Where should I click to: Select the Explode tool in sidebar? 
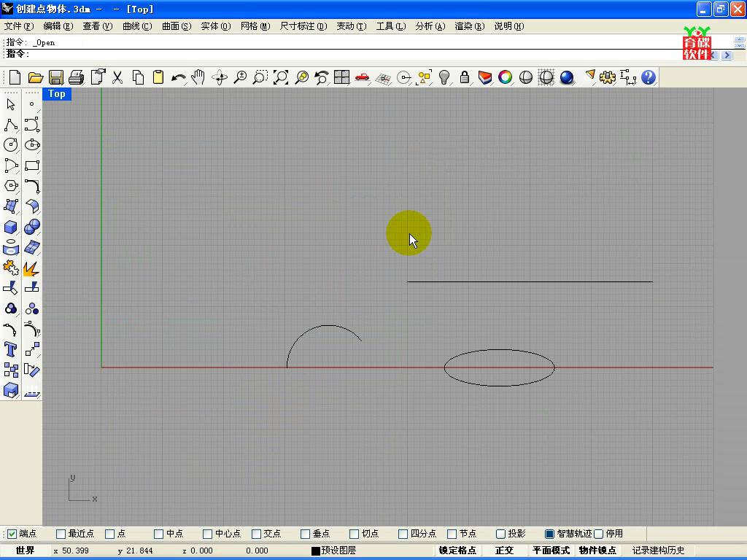pos(32,268)
